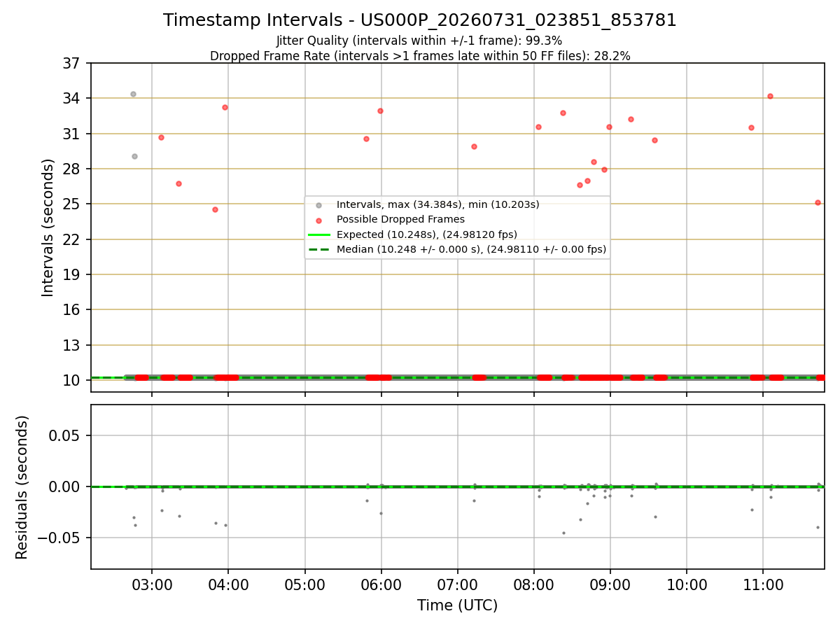Select the red dropped-frame point just after 11:00
This screenshot has width=840, height=630.
click(770, 96)
